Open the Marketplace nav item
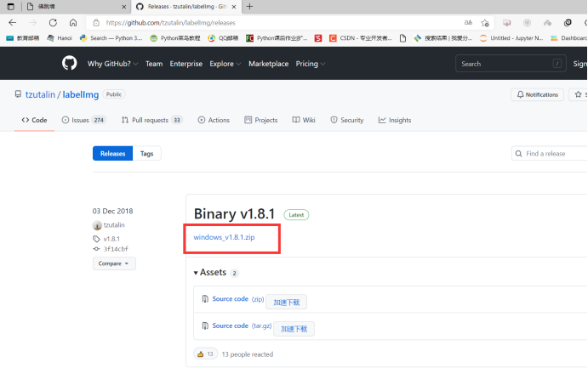 pyautogui.click(x=269, y=64)
